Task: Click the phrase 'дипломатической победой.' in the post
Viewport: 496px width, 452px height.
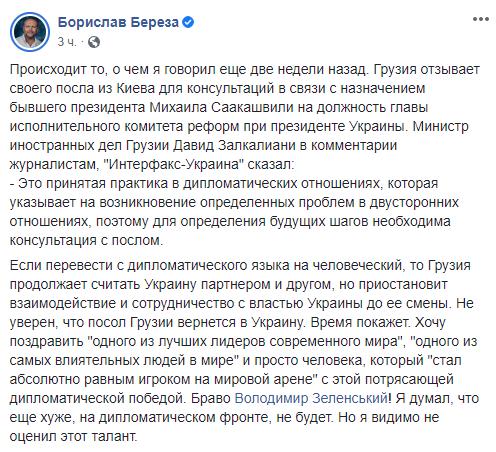Action: (x=98, y=398)
